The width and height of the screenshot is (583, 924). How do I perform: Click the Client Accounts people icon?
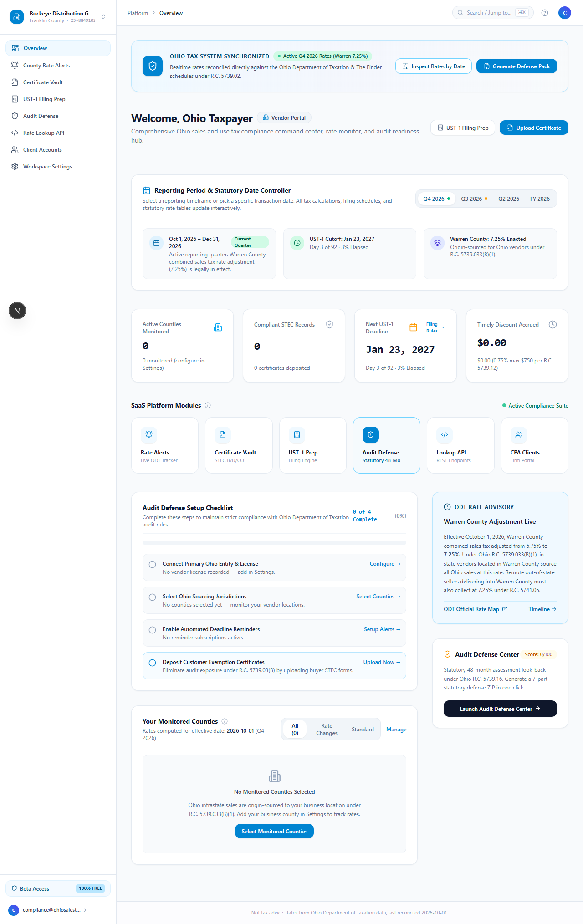15,150
